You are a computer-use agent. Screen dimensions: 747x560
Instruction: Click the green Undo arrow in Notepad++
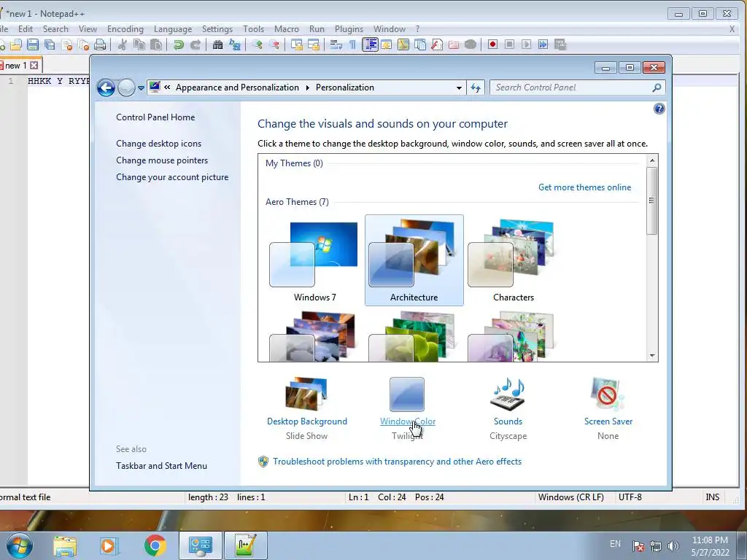179,44
